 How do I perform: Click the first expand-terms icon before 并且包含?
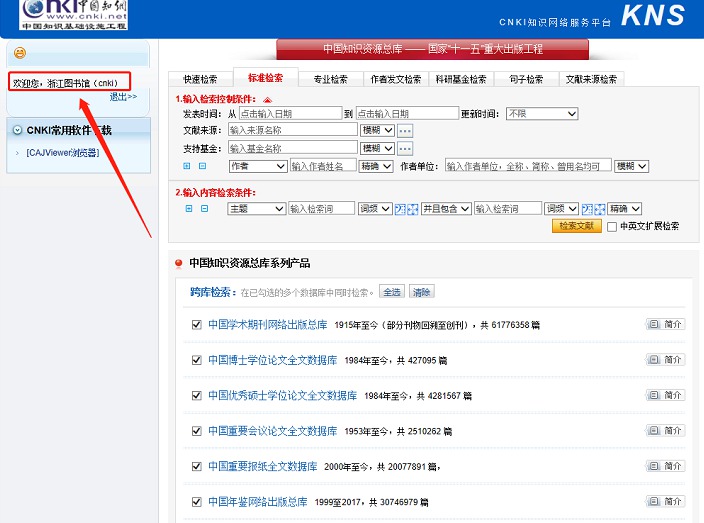pos(413,209)
